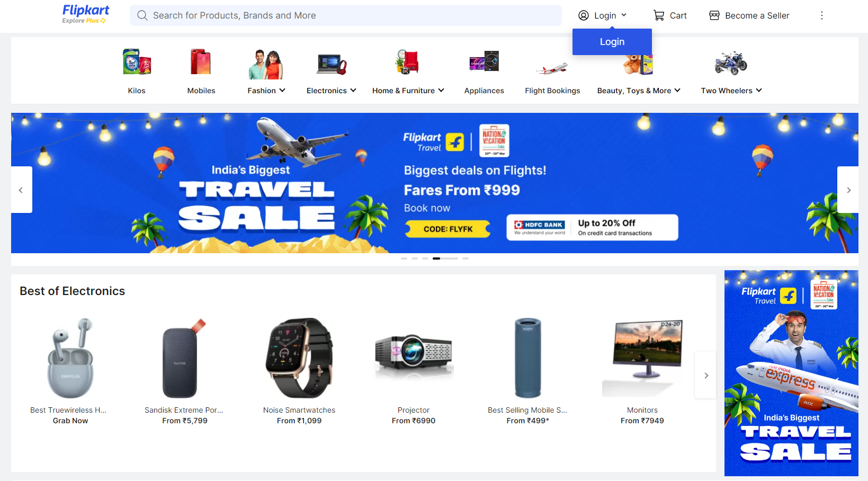Image resolution: width=868 pixels, height=481 pixels.
Task: Click the Two Wheelers motorcycle icon
Action: (x=731, y=63)
